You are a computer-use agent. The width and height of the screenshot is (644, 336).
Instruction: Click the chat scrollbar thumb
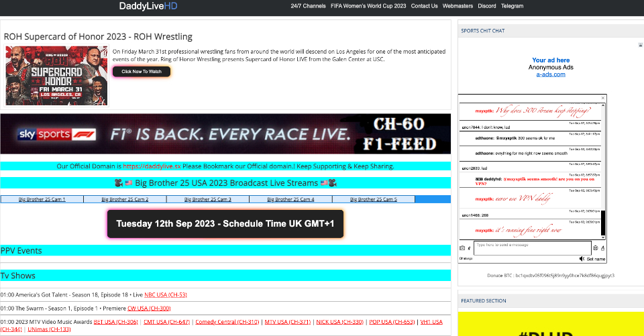[x=603, y=223]
